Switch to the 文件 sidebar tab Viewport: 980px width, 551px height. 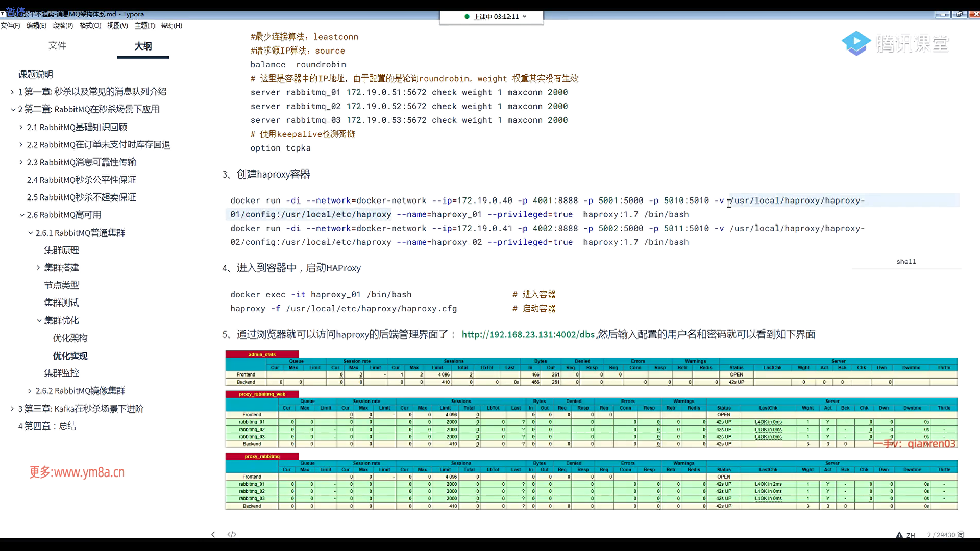pyautogui.click(x=57, y=46)
